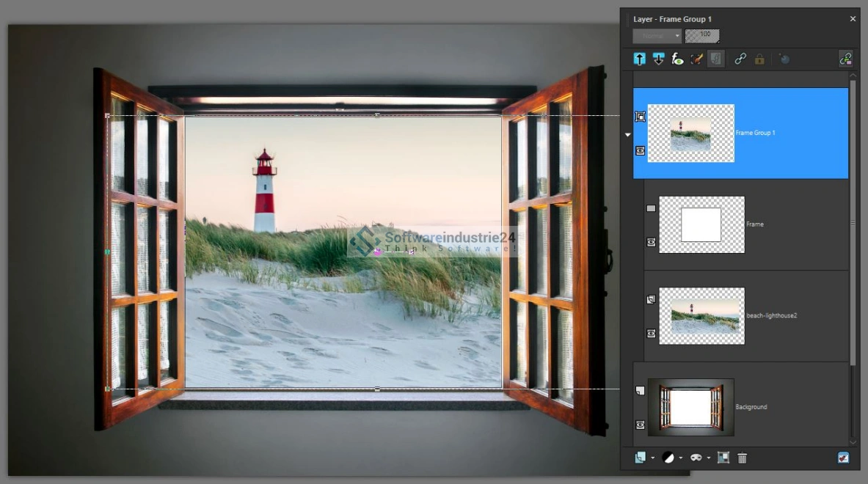Click the chain link layers icon

pos(740,59)
